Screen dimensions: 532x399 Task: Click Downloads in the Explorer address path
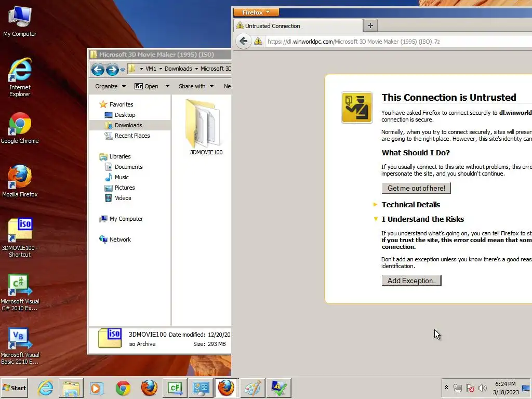coord(178,69)
